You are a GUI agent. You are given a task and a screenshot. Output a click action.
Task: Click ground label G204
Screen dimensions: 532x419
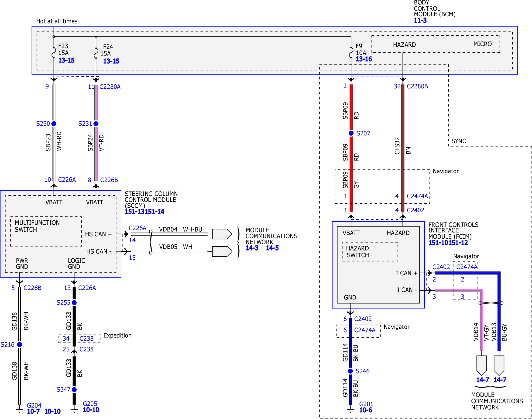point(34,405)
